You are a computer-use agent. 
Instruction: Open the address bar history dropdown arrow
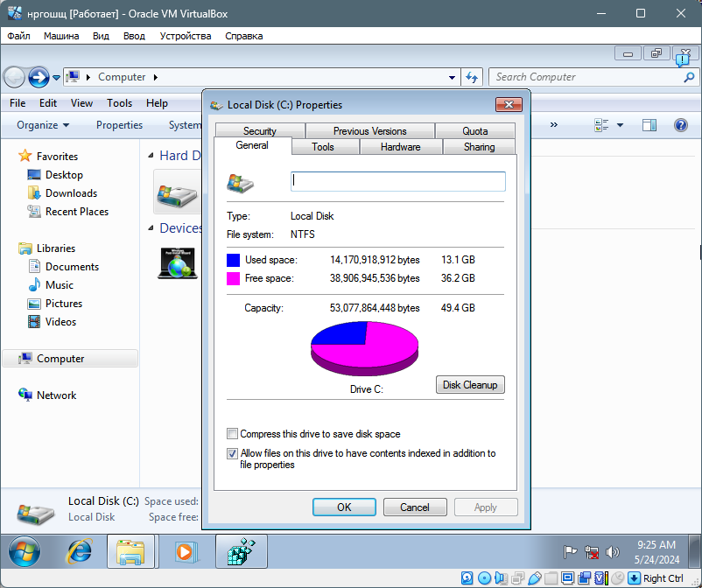point(452,77)
